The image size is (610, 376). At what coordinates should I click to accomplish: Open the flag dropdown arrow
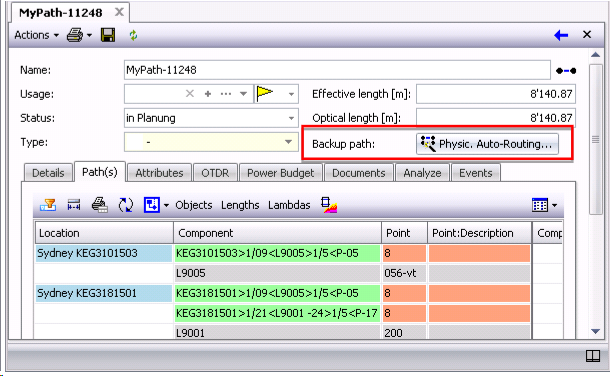point(291,94)
